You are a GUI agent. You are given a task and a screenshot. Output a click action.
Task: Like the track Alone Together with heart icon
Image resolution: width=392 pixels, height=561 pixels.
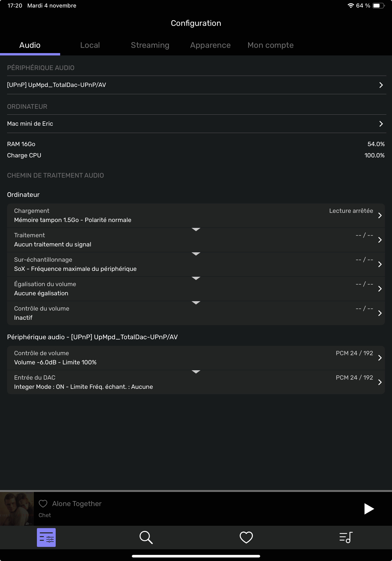(x=43, y=504)
